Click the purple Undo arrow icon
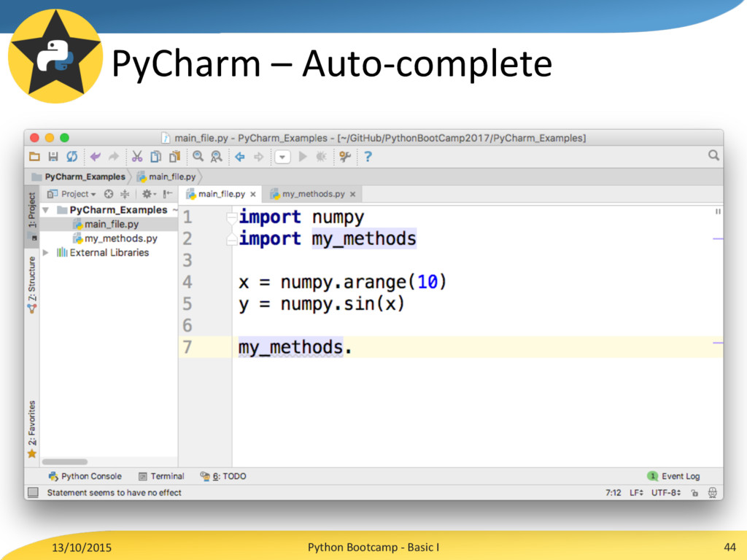 point(96,157)
